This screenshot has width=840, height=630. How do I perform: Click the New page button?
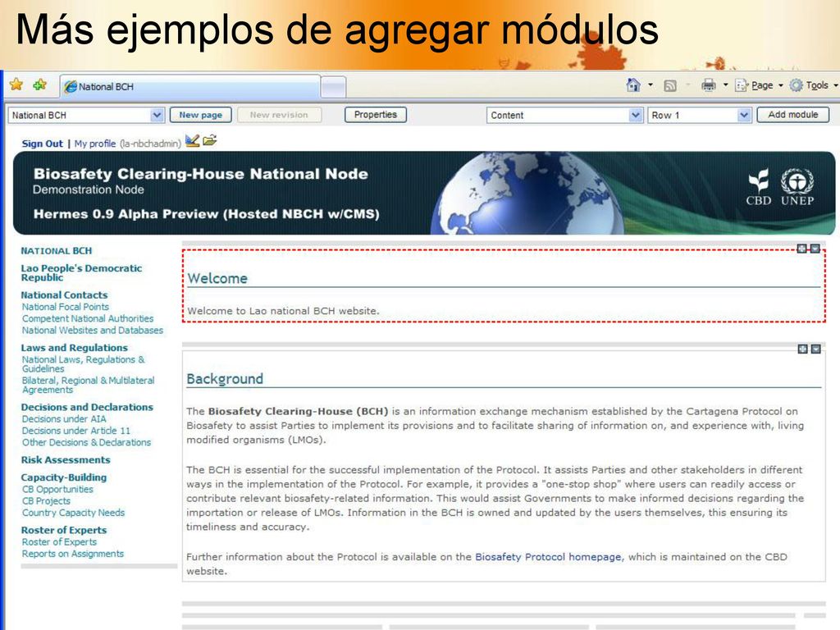point(201,115)
